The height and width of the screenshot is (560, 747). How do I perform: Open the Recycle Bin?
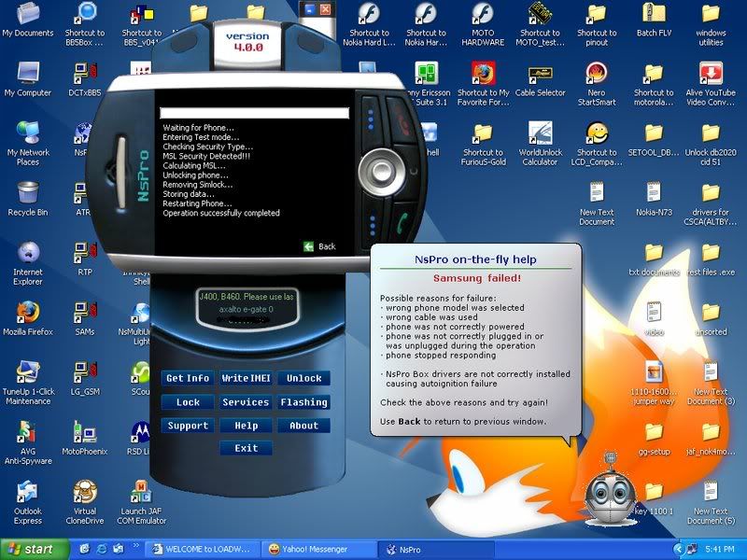pos(28,199)
